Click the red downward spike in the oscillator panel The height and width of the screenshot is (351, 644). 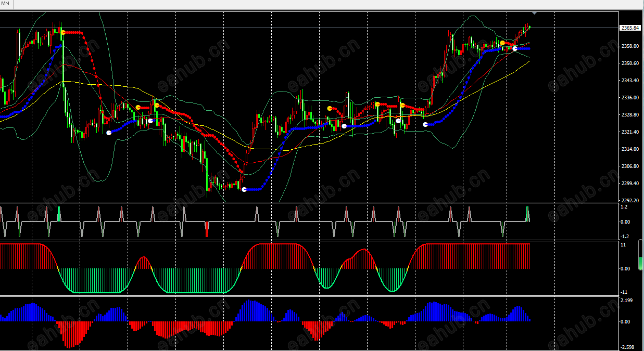click(x=207, y=229)
